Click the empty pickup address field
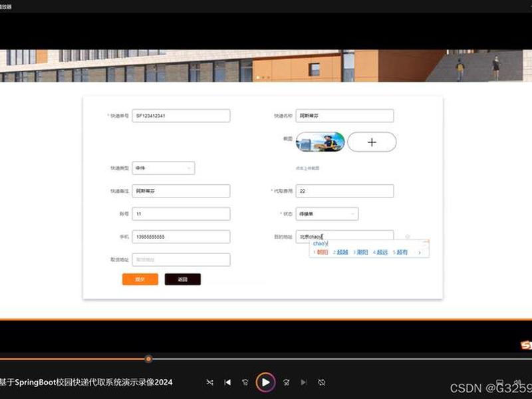This screenshot has width=532, height=399. point(181,259)
